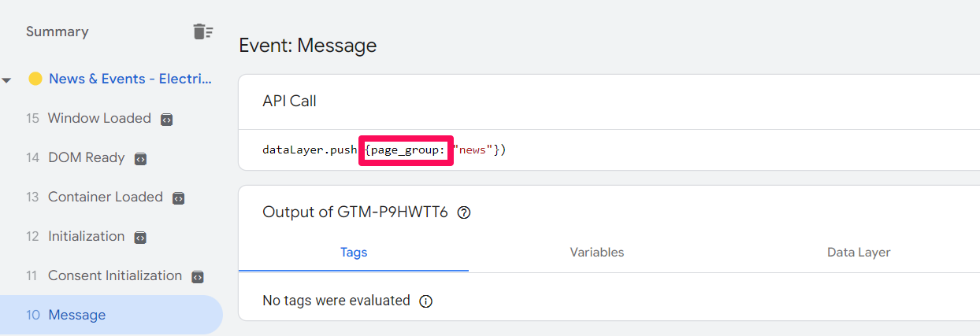
Task: Open help icon next to GTM-P9HWTT6
Action: (464, 212)
